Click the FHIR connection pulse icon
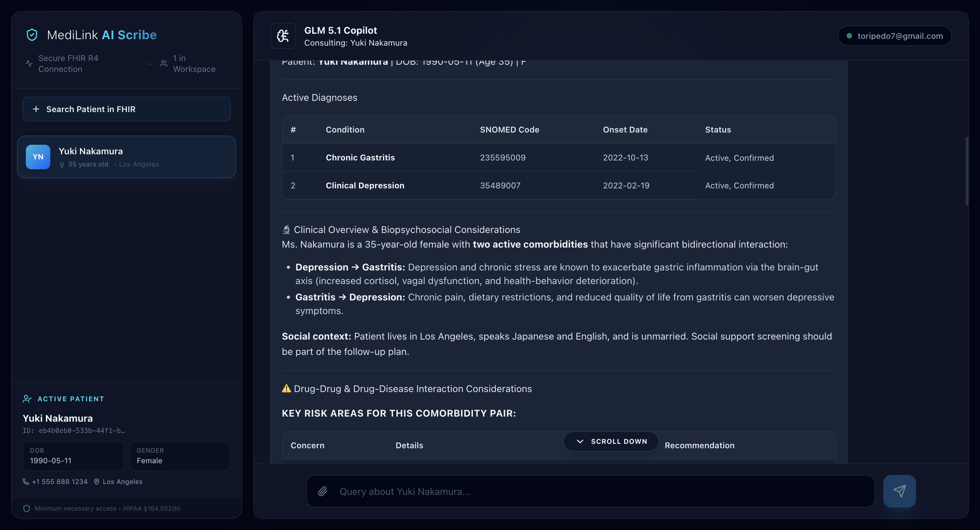The width and height of the screenshot is (980, 530). [x=29, y=64]
